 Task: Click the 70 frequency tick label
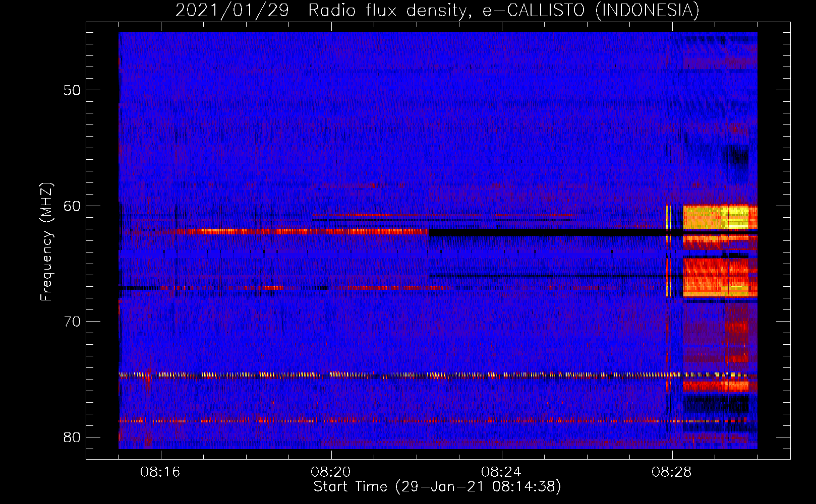click(72, 322)
